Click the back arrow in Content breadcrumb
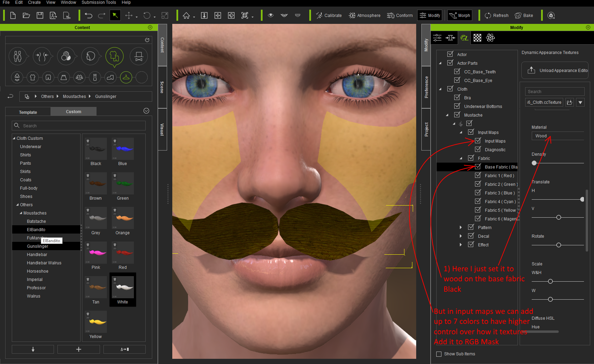 (10, 97)
